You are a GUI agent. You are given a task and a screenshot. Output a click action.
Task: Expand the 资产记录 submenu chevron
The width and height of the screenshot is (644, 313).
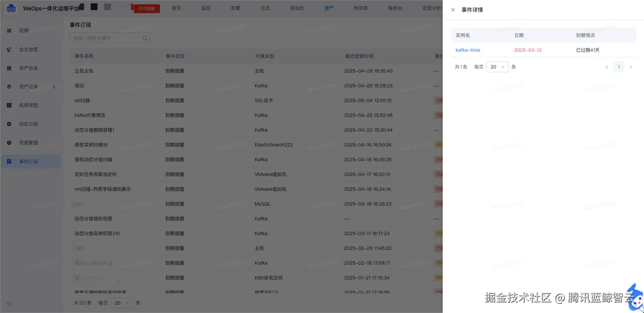tap(54, 87)
